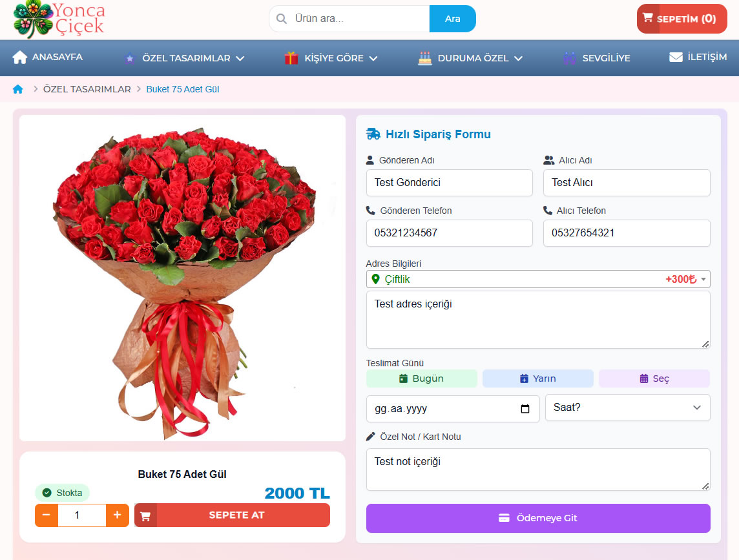Click the calendar icon in date field
Screen dimensions: 739x560
[x=525, y=409]
